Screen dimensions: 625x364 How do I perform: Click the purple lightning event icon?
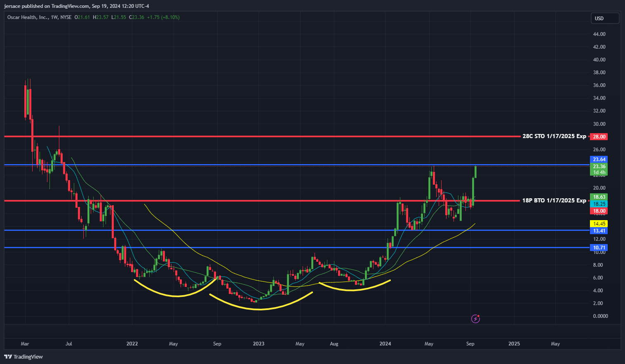point(475,319)
